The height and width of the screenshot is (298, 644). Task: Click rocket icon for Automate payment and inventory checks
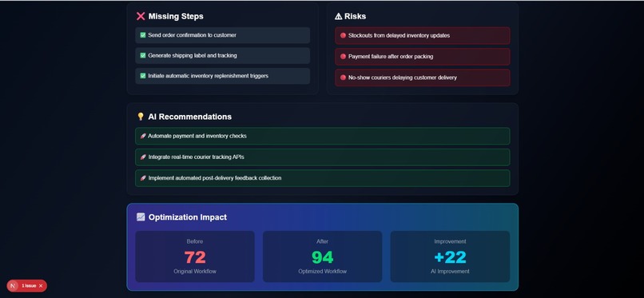[x=143, y=136]
